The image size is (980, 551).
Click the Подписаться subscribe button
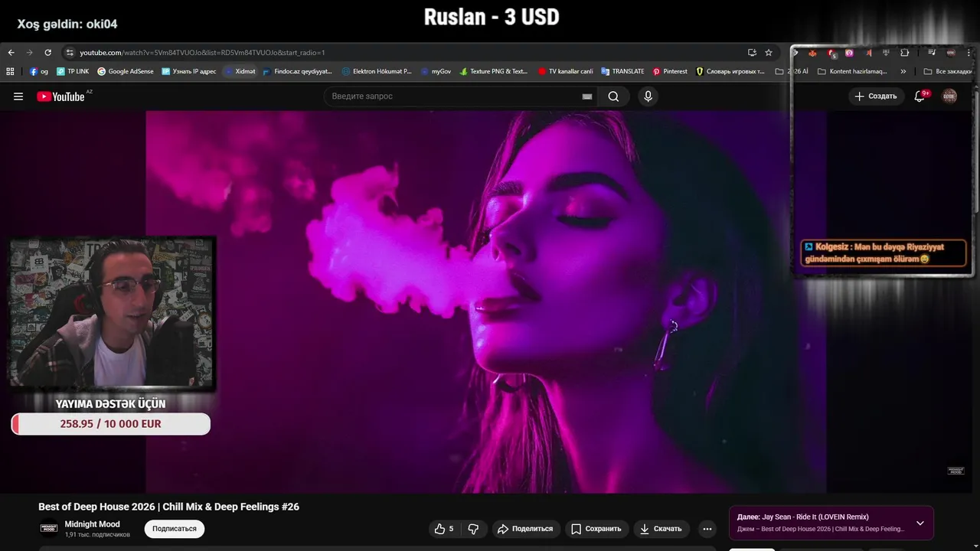(x=175, y=529)
